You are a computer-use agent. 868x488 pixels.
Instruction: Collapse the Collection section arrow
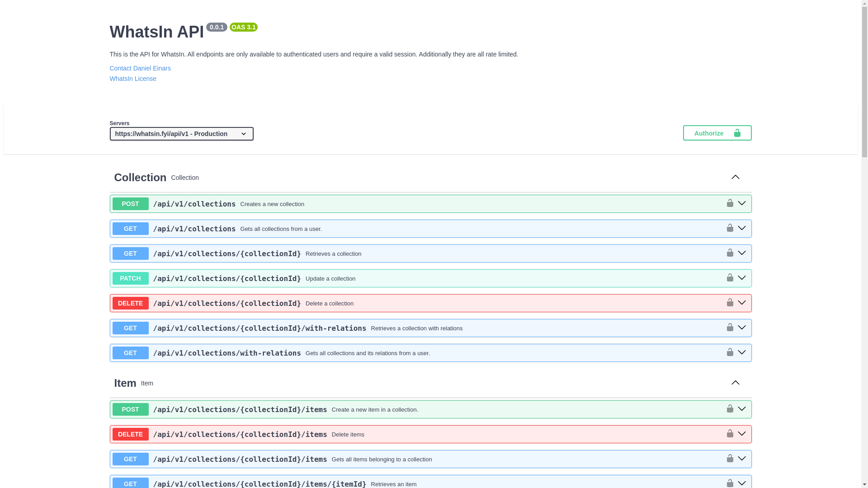coord(736,177)
